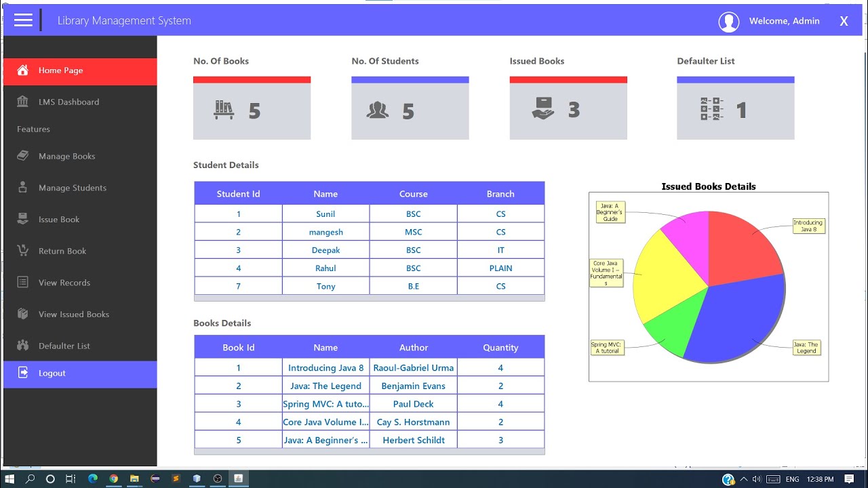Click the bookshelf icon in No. Of Books card
This screenshot has width=868, height=488.
tap(224, 110)
